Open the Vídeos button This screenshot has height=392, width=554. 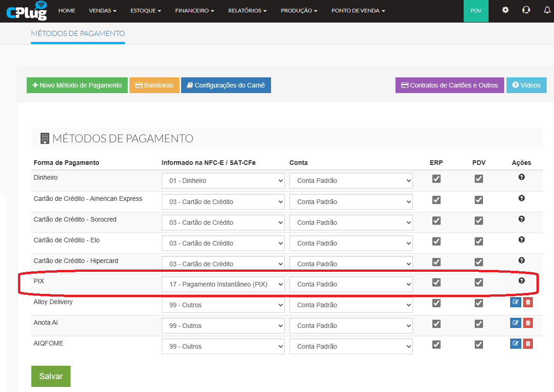[527, 85]
